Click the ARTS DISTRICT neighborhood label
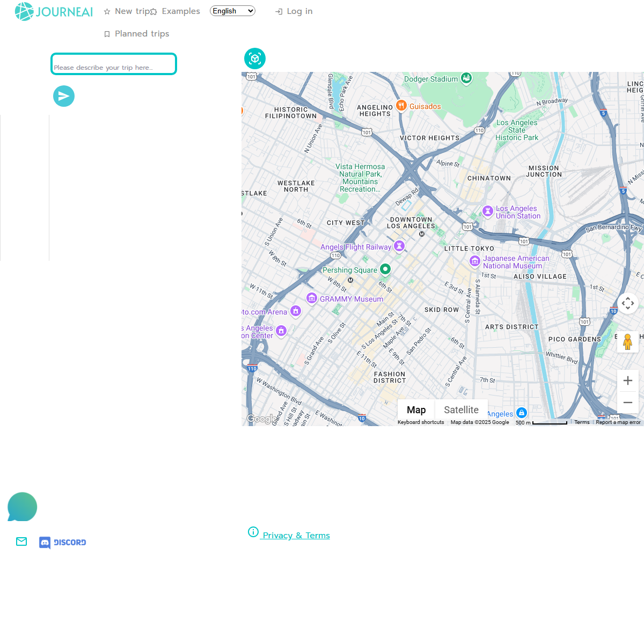This screenshot has height=644, width=644. (x=511, y=327)
